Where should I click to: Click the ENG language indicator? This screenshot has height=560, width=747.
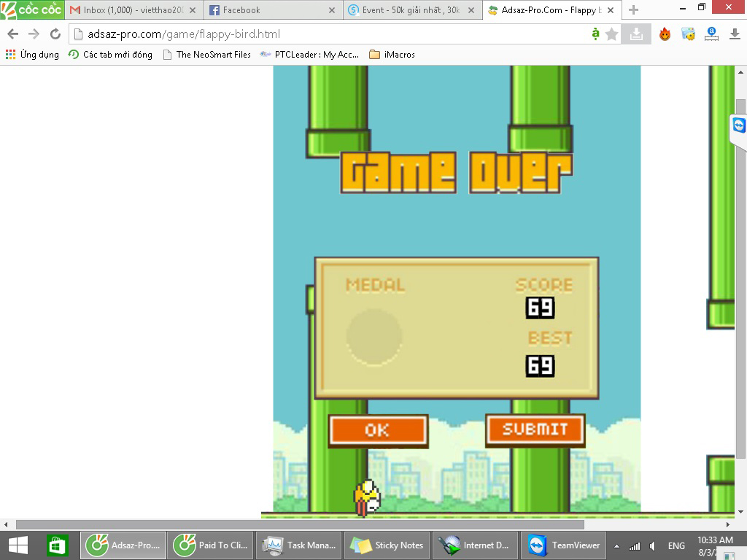click(676, 545)
